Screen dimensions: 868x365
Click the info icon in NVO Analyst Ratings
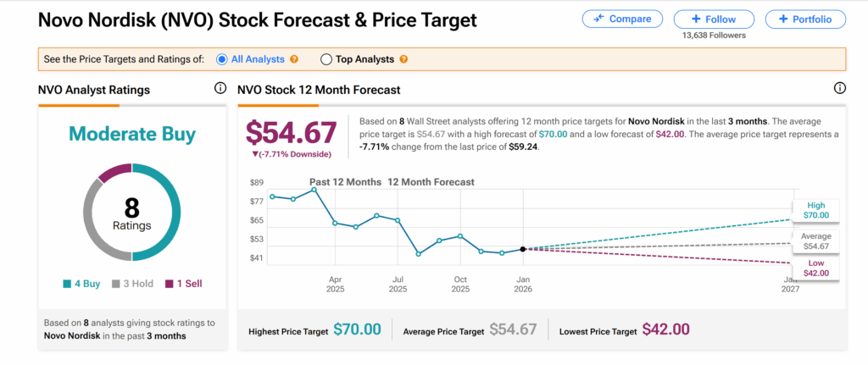(x=220, y=88)
